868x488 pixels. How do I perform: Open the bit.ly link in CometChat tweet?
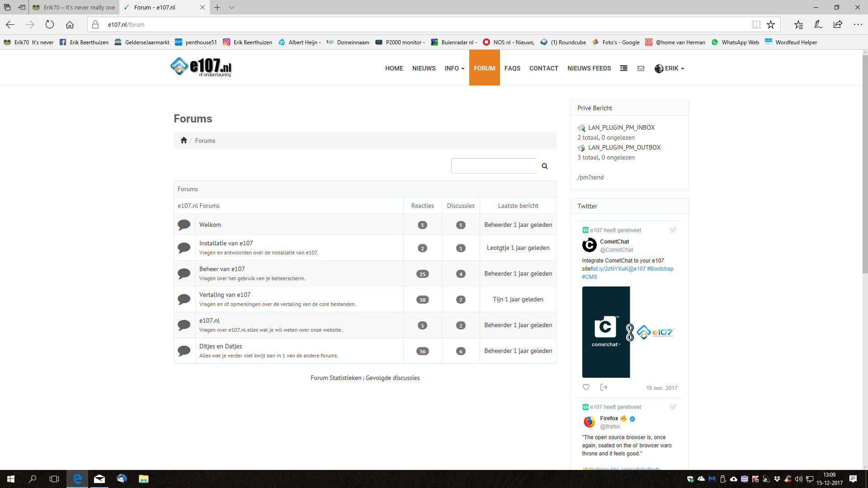click(610, 268)
